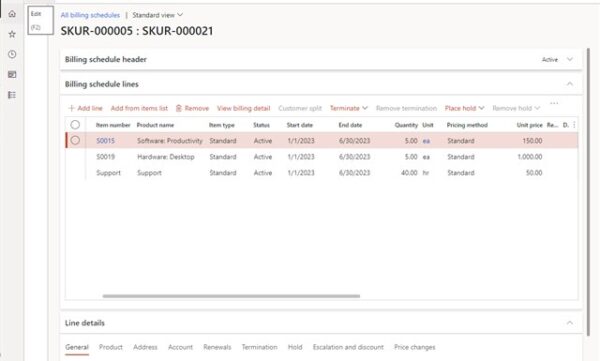This screenshot has width=600, height=361.
Task: Click Add from items list
Action: pos(139,108)
